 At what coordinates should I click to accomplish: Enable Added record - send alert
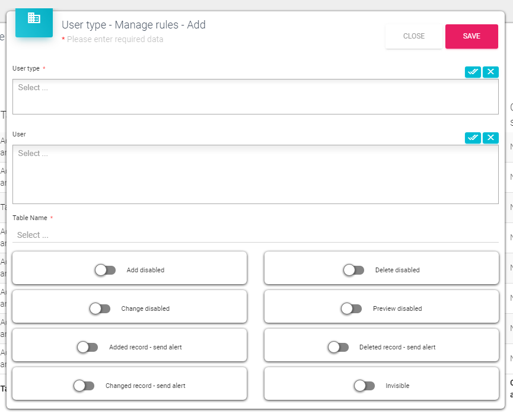[87, 347]
